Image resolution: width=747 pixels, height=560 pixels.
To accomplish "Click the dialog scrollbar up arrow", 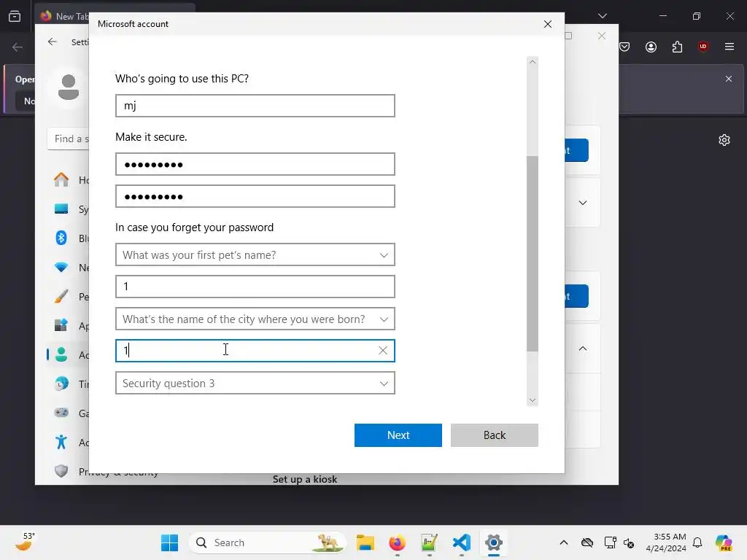I will (x=532, y=62).
